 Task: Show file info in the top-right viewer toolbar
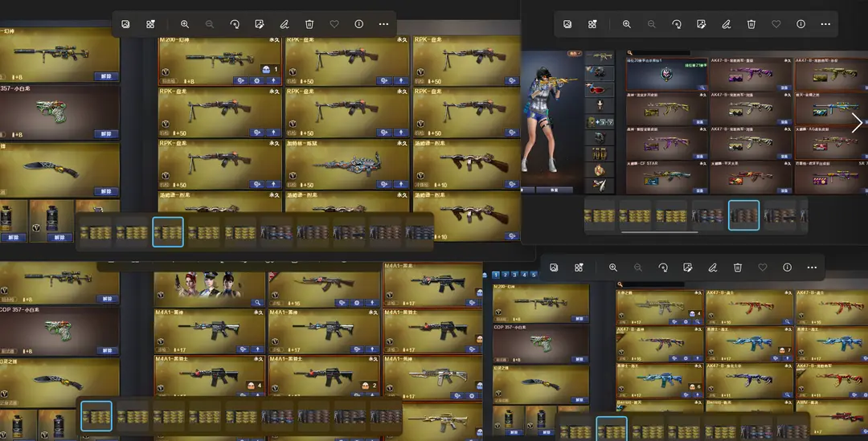[x=800, y=24]
